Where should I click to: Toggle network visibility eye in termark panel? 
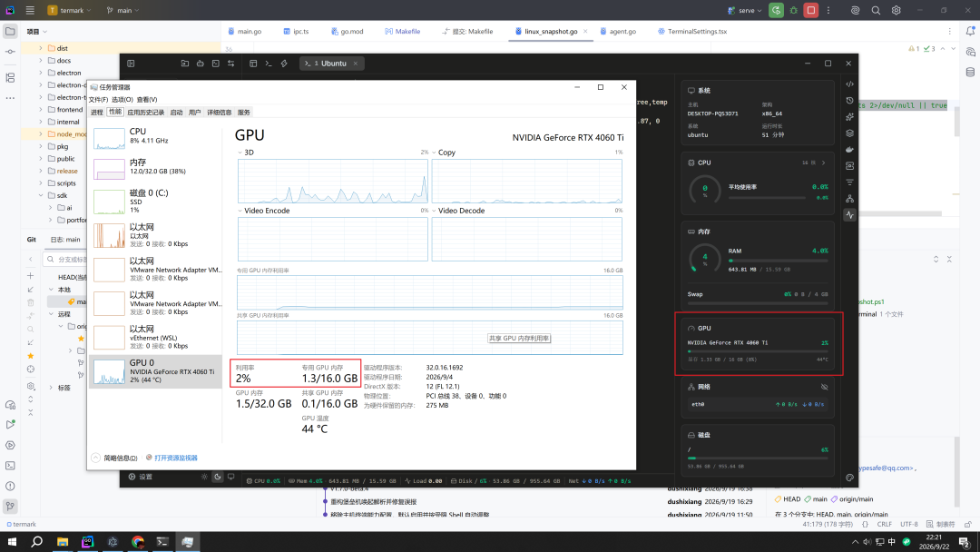824,387
